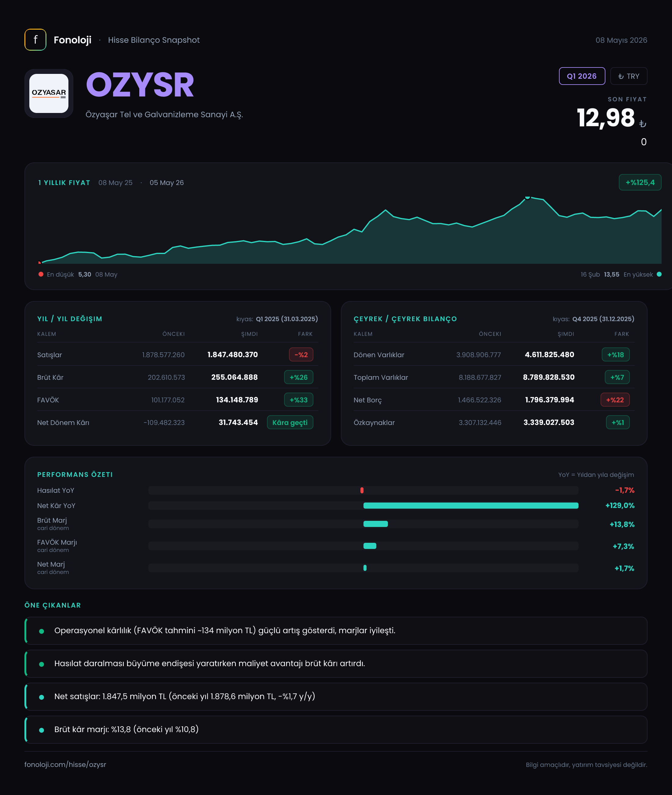Click FAVÖK current value 134.148.789
Screen dimensions: 672x795
coord(237,400)
